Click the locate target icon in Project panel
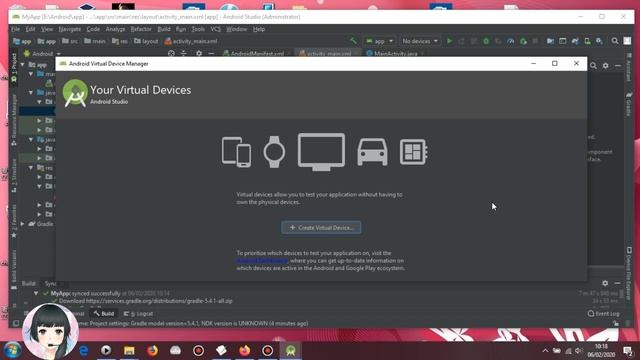Viewport: 640px width, 360px height. (171, 53)
